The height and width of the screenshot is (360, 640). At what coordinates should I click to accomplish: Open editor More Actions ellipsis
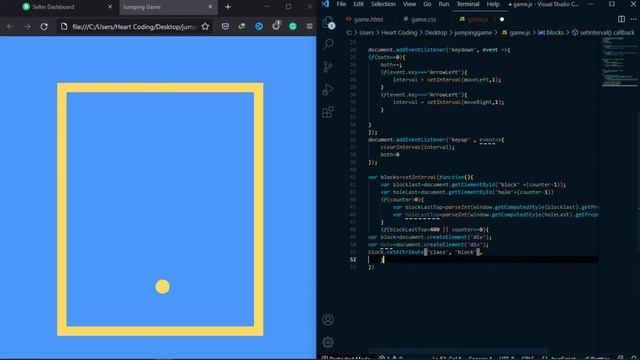633,19
